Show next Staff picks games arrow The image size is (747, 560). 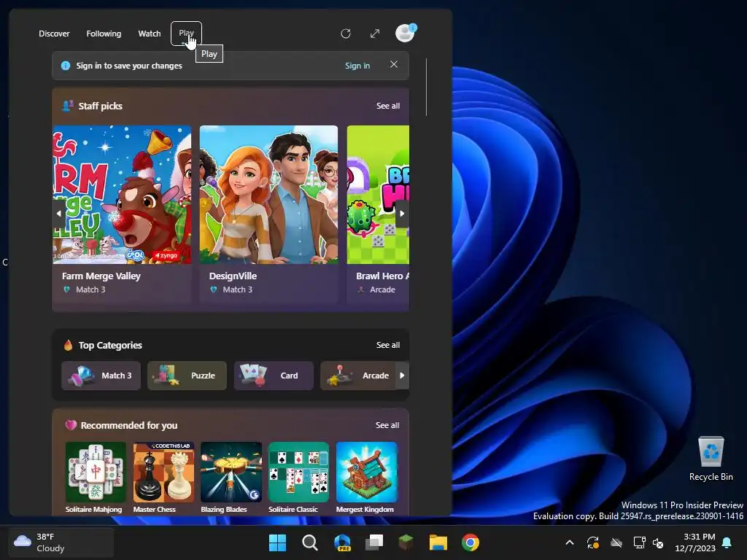pyautogui.click(x=402, y=214)
